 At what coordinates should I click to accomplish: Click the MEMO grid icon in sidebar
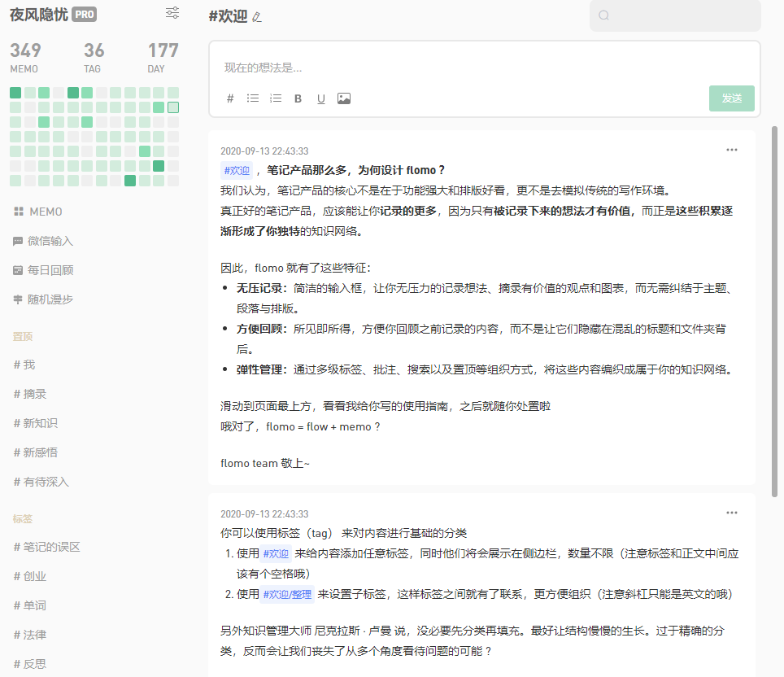[19, 212]
